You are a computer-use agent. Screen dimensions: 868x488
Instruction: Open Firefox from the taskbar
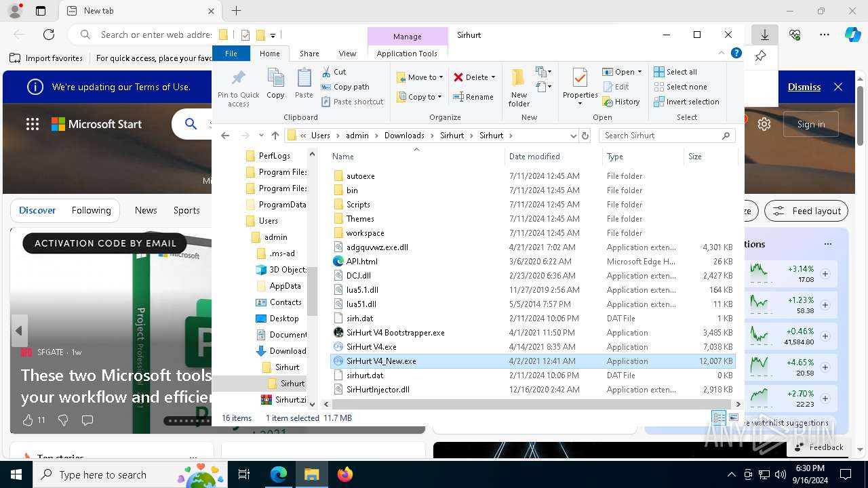[345, 474]
